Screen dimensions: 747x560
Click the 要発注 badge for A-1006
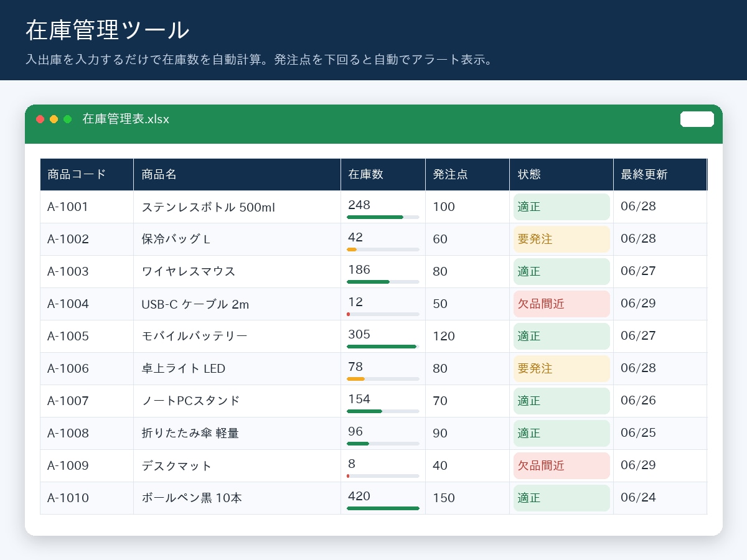point(561,369)
